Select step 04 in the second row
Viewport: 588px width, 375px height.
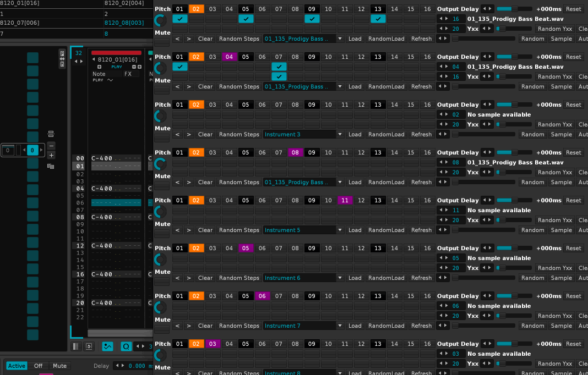[229, 57]
